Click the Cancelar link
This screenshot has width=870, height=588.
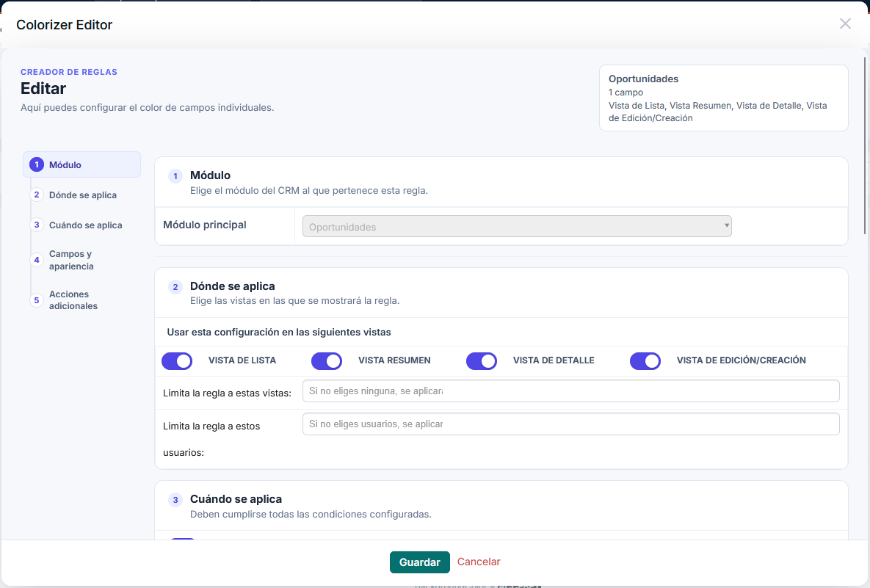[x=479, y=562]
